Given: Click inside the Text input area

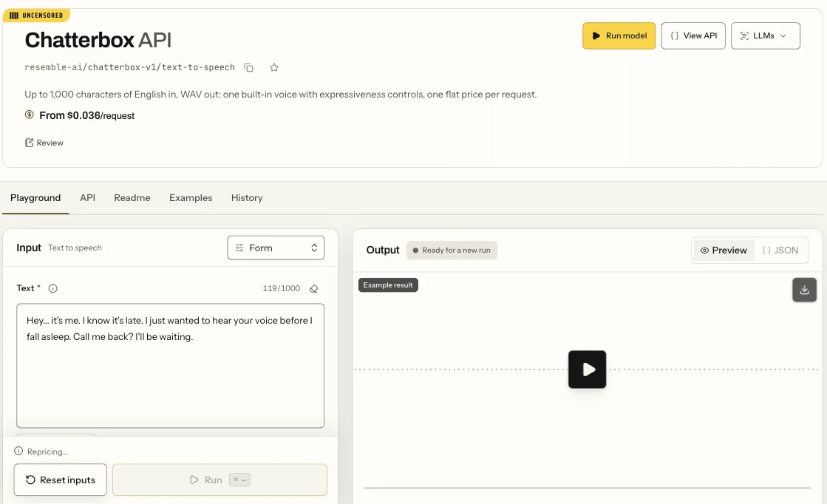Looking at the screenshot, I should click(x=171, y=365).
